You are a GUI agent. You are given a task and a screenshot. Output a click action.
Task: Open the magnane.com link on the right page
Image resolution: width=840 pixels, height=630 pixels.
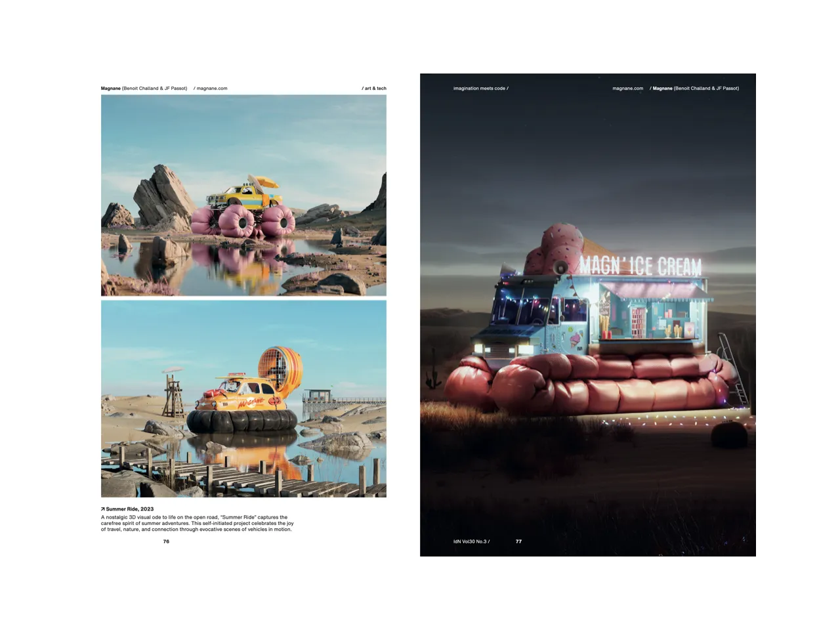[627, 88]
